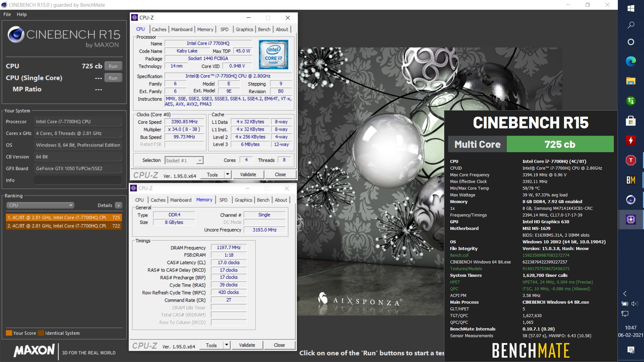This screenshot has width=644, height=362.
Task: Switch to Caches tab in top CPU-Z
Action: pyautogui.click(x=159, y=29)
